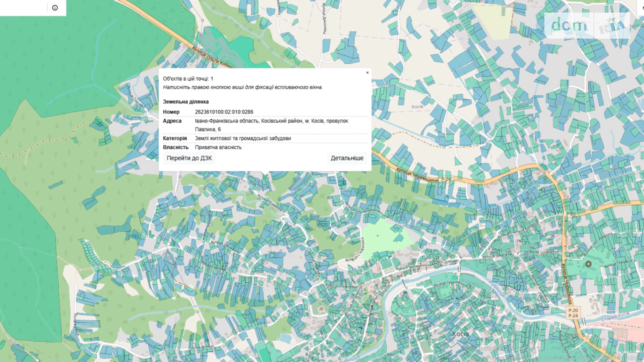
Task: Click the Адреса field label
Action: pyautogui.click(x=172, y=121)
